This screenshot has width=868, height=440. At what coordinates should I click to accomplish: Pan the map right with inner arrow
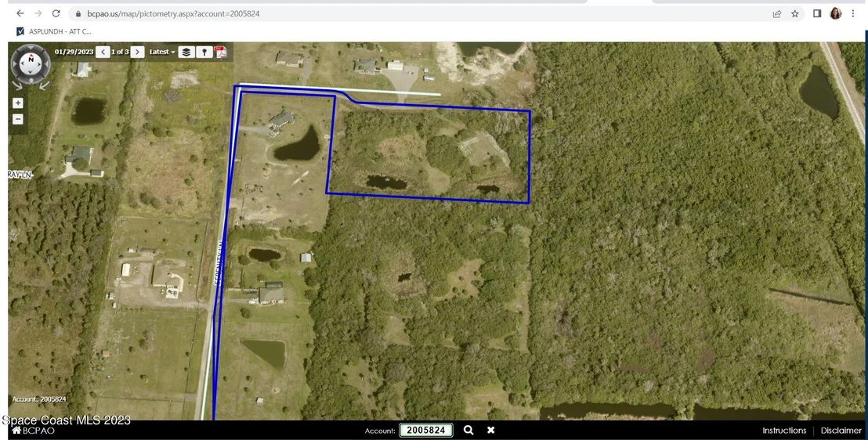(x=38, y=64)
